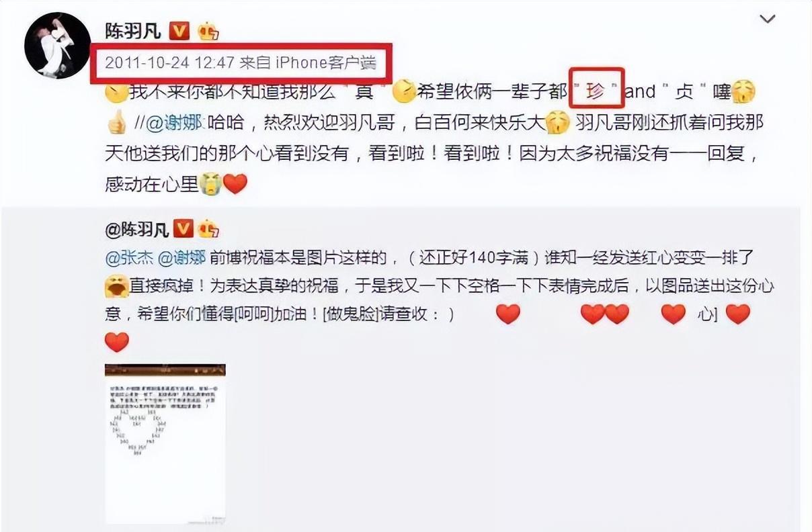The height and width of the screenshot is (532, 812).
Task: Click the shocked emoji before 直接疯掉
Action: click(117, 286)
